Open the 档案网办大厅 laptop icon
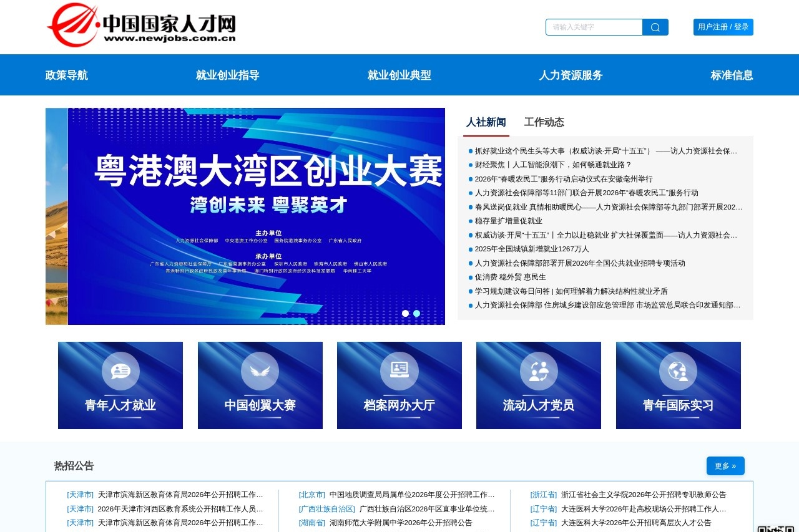This screenshot has height=532, width=799. click(399, 371)
